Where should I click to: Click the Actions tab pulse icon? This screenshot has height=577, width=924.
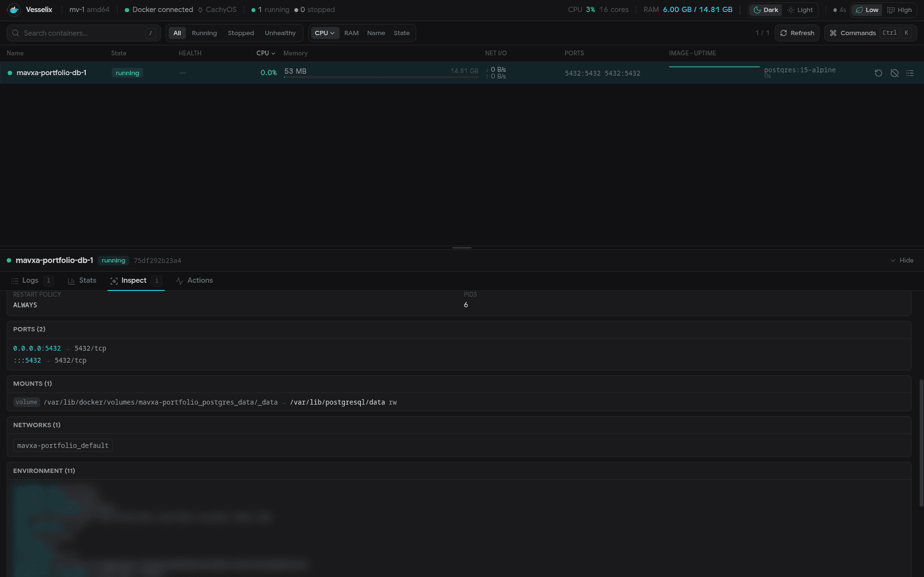click(179, 281)
